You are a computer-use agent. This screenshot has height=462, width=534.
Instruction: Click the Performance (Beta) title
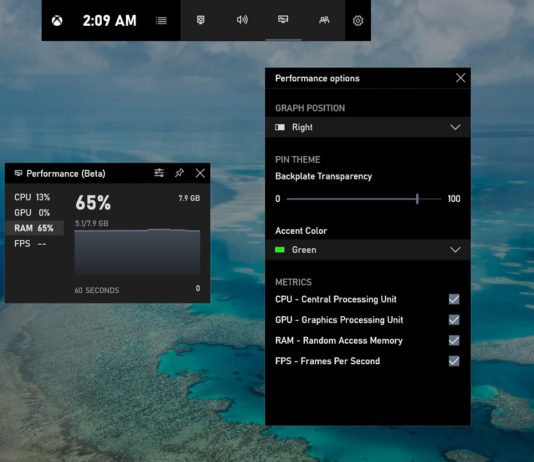tap(66, 174)
